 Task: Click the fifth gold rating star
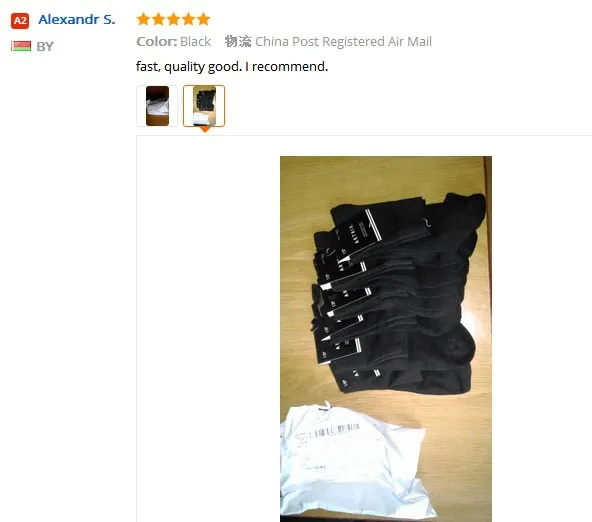[x=203, y=19]
